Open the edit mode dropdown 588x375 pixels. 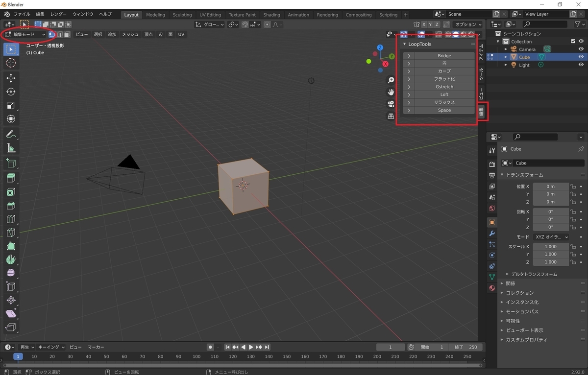tap(24, 34)
